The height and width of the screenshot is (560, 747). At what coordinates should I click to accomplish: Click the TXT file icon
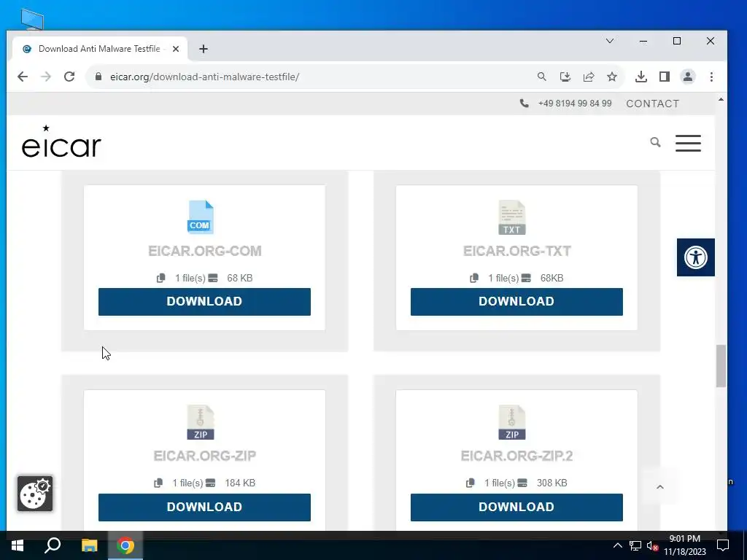[x=512, y=217]
